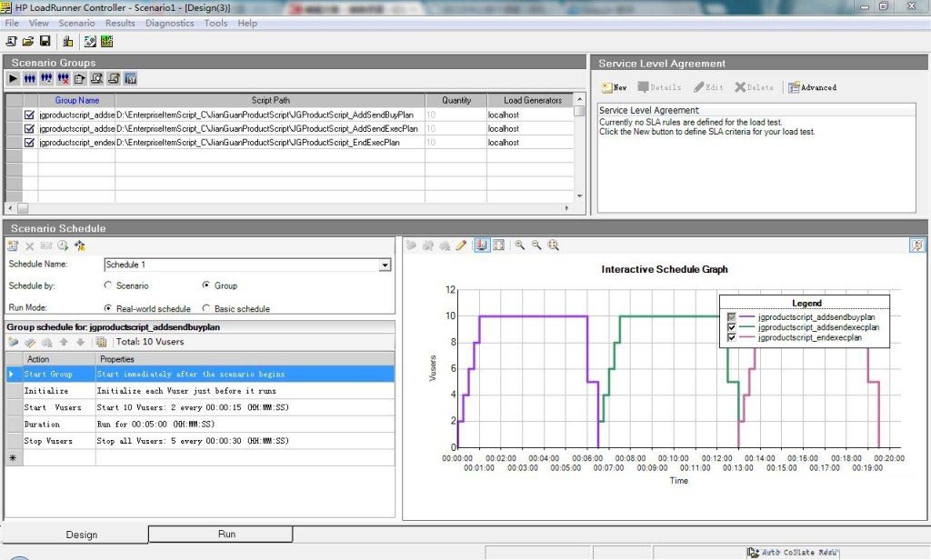The width and height of the screenshot is (931, 560).
Task: Click the scenario groups horizontal scroll right arrow
Action: pos(566,208)
